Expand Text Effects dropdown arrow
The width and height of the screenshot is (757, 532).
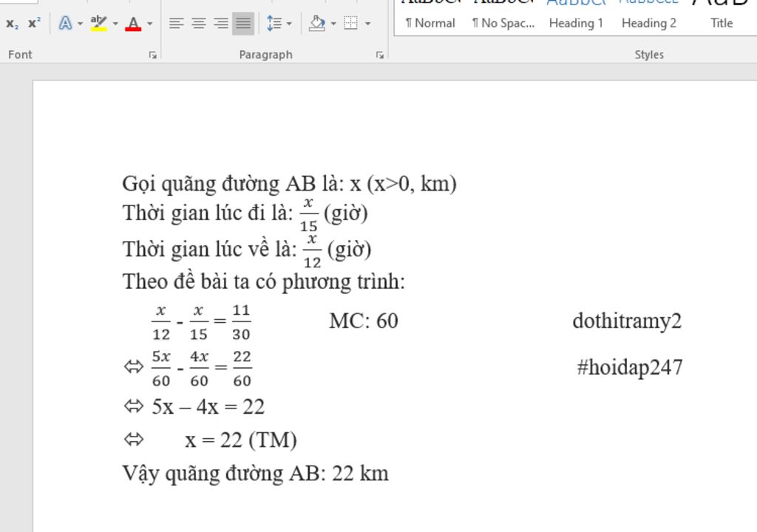click(x=80, y=23)
